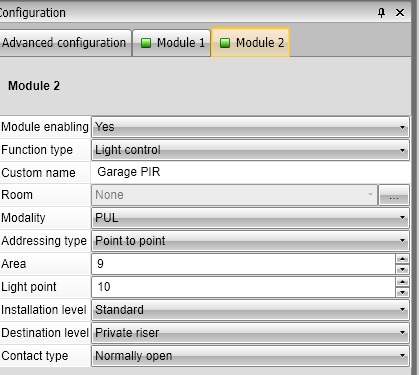Increase the Light point value
Screen dimensions: 419x375
tap(403, 282)
